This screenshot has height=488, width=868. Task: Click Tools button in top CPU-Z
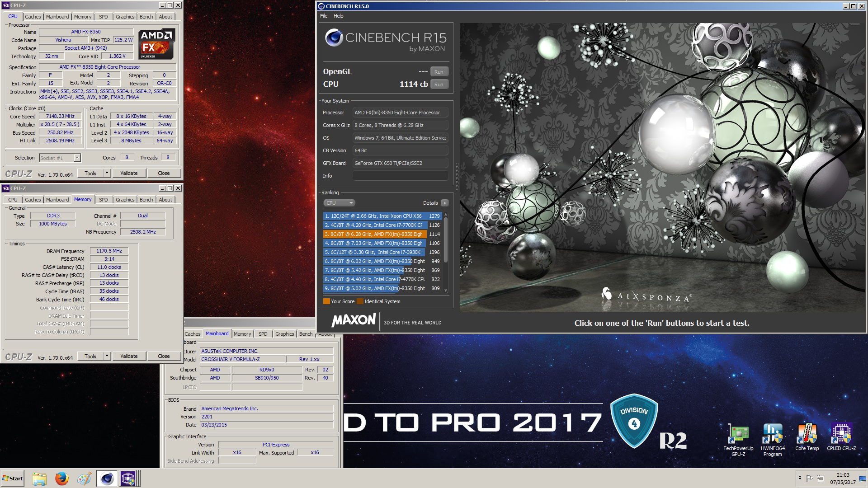pyautogui.click(x=90, y=173)
